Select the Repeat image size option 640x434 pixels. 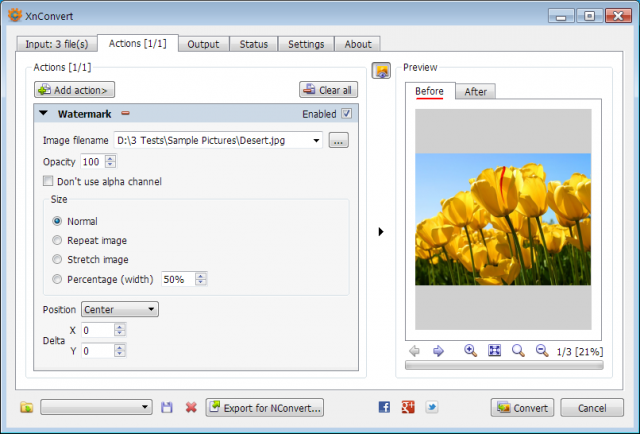(57, 240)
